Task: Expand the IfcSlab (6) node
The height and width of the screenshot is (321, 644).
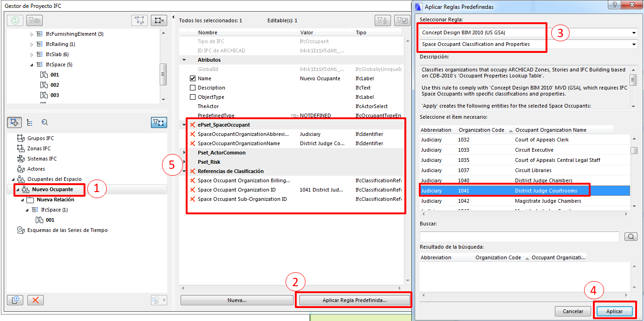Action: click(x=32, y=55)
